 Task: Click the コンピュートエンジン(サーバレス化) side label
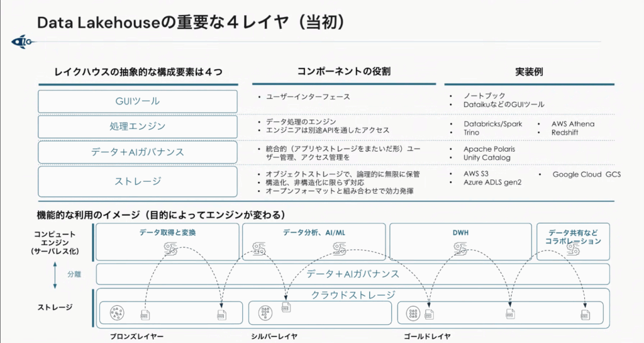(x=55, y=242)
